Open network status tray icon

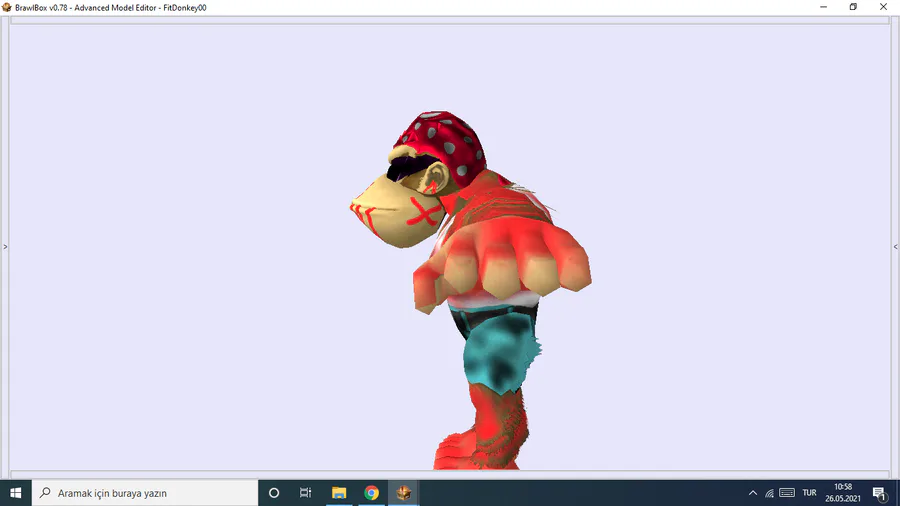769,493
